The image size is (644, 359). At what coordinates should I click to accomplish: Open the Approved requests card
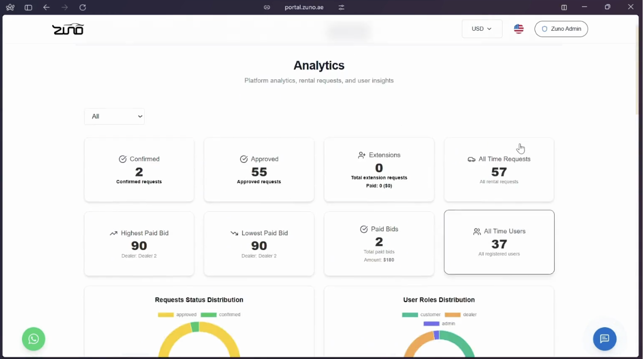259,170
